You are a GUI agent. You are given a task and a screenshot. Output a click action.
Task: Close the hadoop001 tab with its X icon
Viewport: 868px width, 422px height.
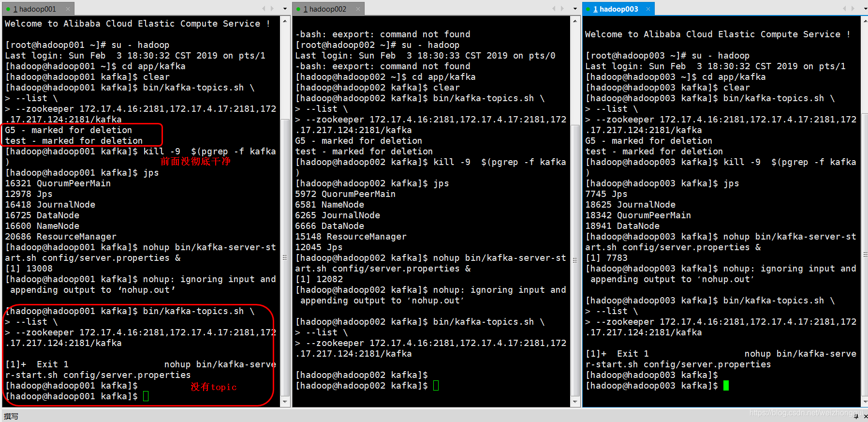coord(68,9)
